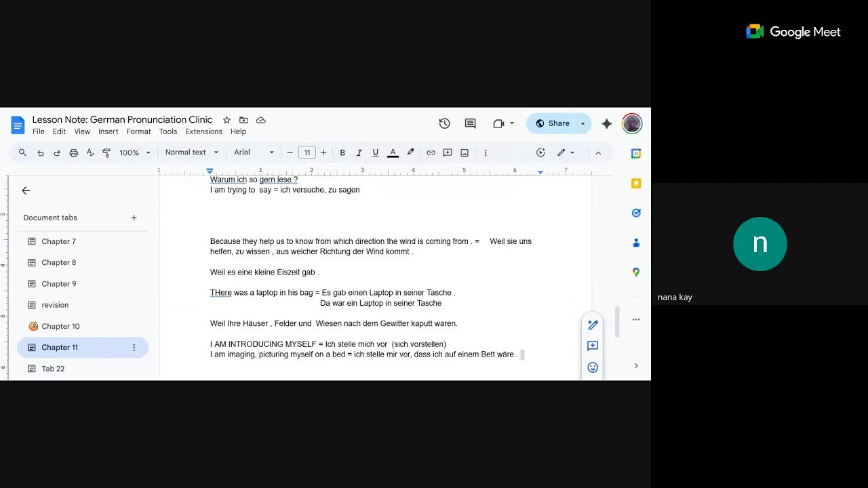Open the comments panel icon
The height and width of the screenshot is (488, 868).
click(470, 123)
